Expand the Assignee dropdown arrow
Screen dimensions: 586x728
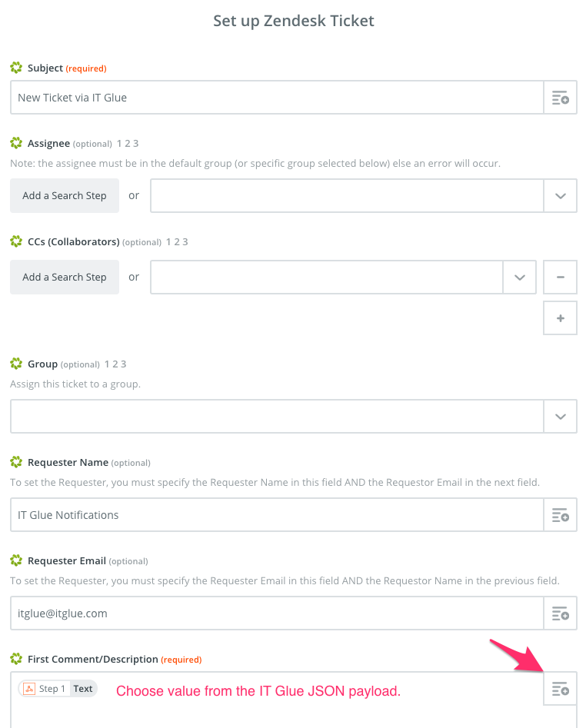560,196
